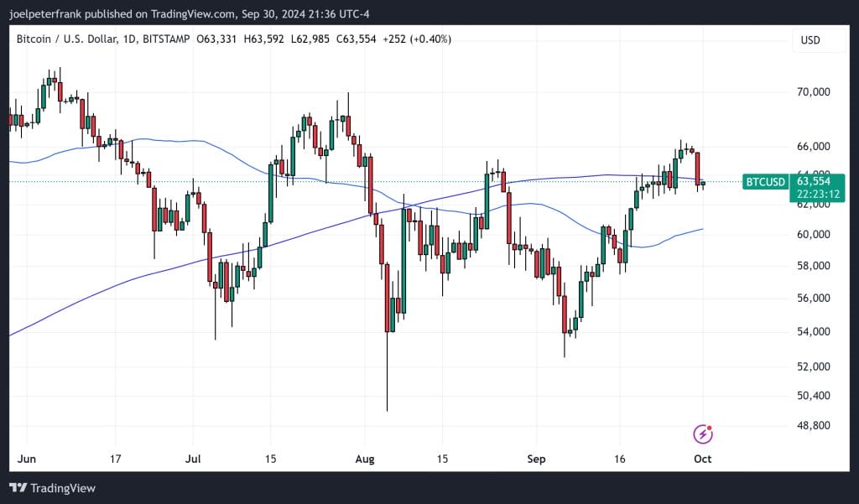Click the 48,800 price axis label
859x504 pixels.
812,426
